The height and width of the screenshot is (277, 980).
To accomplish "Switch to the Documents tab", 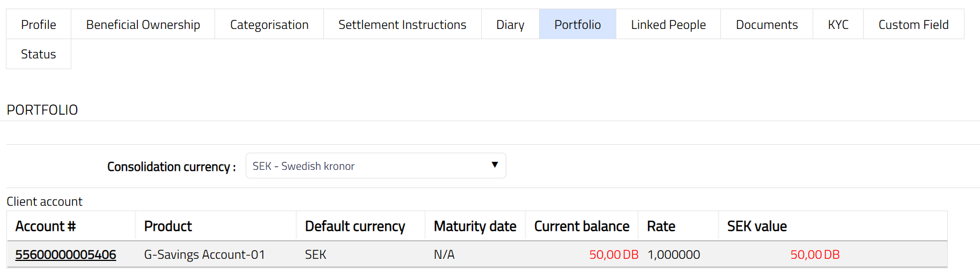I will pos(767,25).
